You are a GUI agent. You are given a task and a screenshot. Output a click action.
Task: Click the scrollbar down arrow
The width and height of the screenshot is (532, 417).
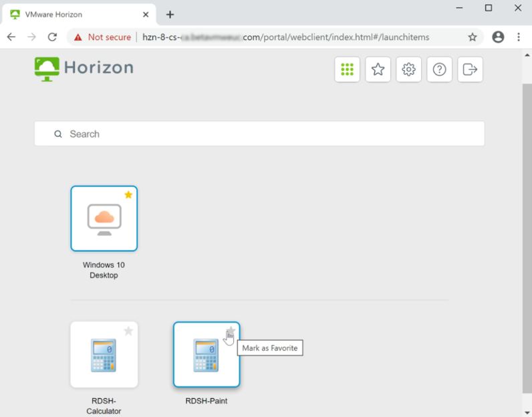tap(527, 412)
